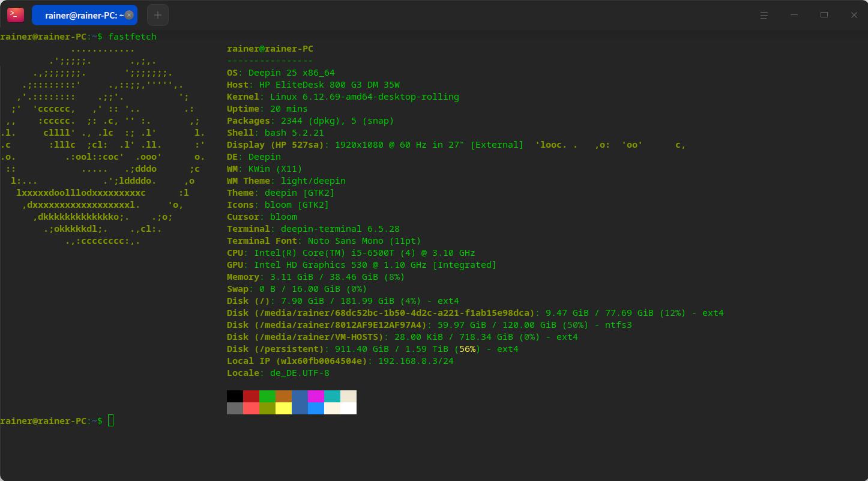868x481 pixels.
Task: Click the ntfs3 disk line '8012AF9E12AF97A4'
Action: [429, 325]
